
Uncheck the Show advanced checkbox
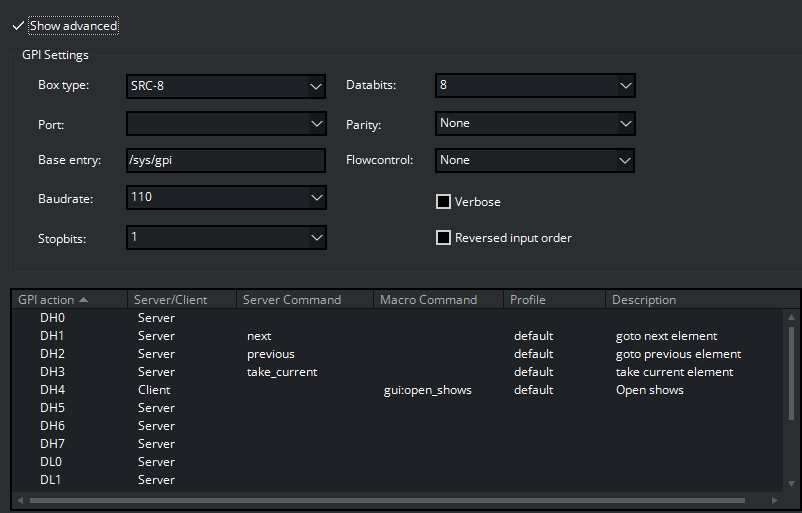click(x=19, y=26)
